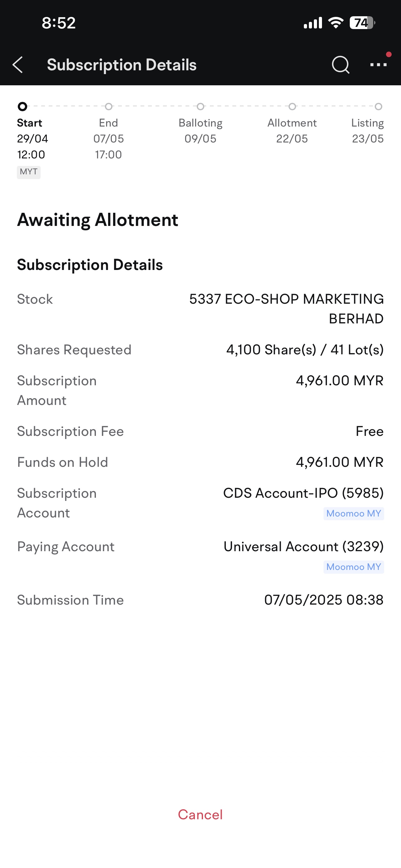Tap the Universal Account (3239) value
Viewport: 401px width, 868px height.
(x=304, y=546)
